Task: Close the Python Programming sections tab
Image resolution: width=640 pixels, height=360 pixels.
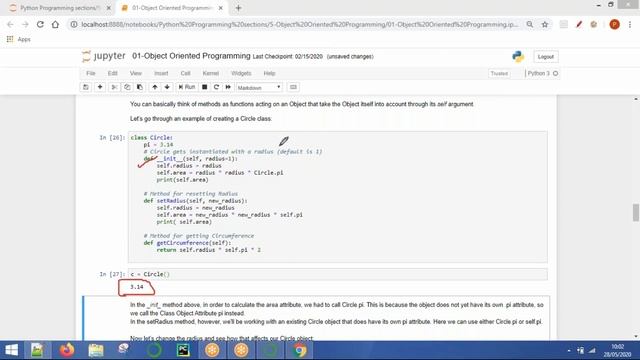Action: click(109, 8)
